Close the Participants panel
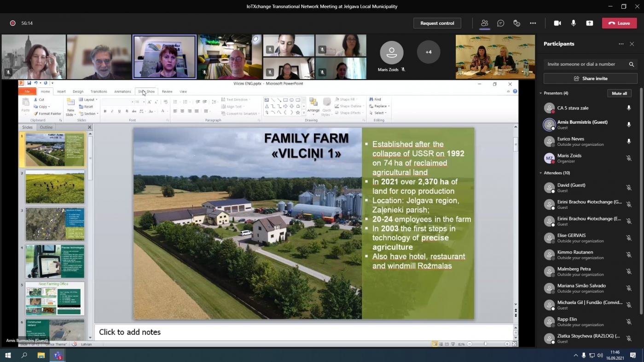Image resolution: width=644 pixels, height=362 pixels. pyautogui.click(x=632, y=44)
